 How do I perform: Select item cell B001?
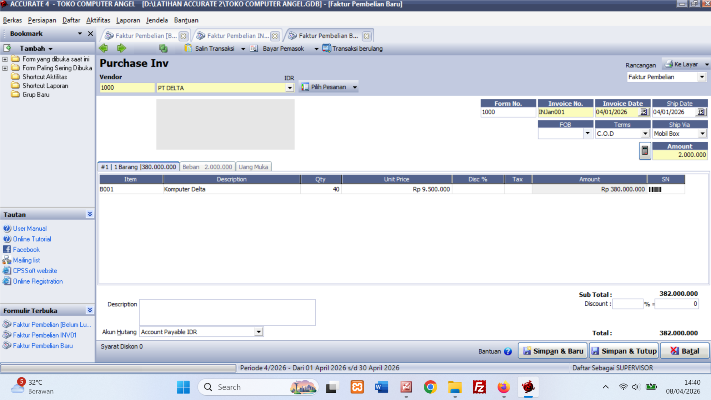click(x=131, y=190)
